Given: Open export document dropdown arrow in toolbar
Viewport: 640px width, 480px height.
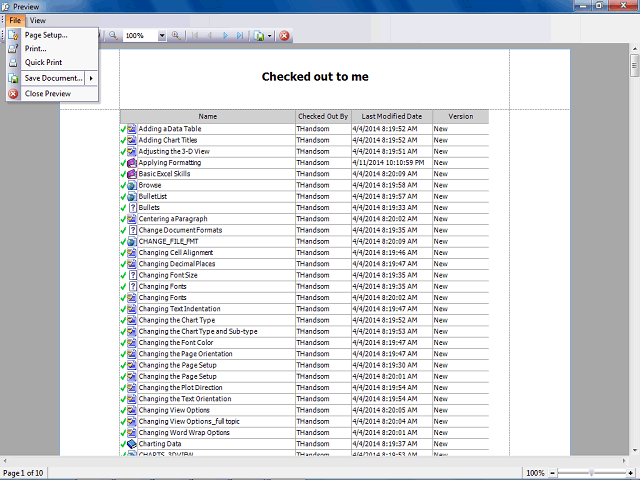Looking at the screenshot, I should (x=269, y=36).
